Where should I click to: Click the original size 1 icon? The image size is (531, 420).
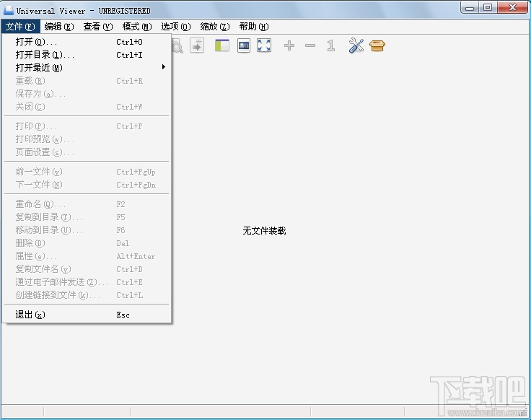coord(331,45)
